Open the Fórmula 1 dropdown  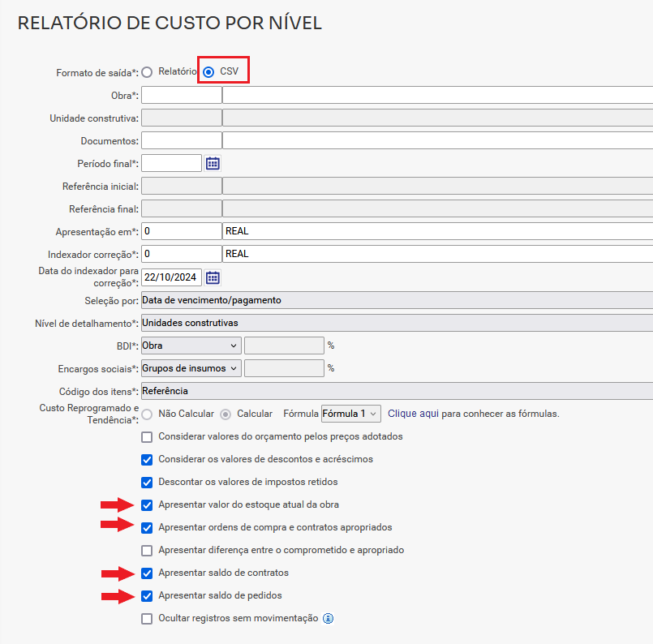[x=351, y=414]
